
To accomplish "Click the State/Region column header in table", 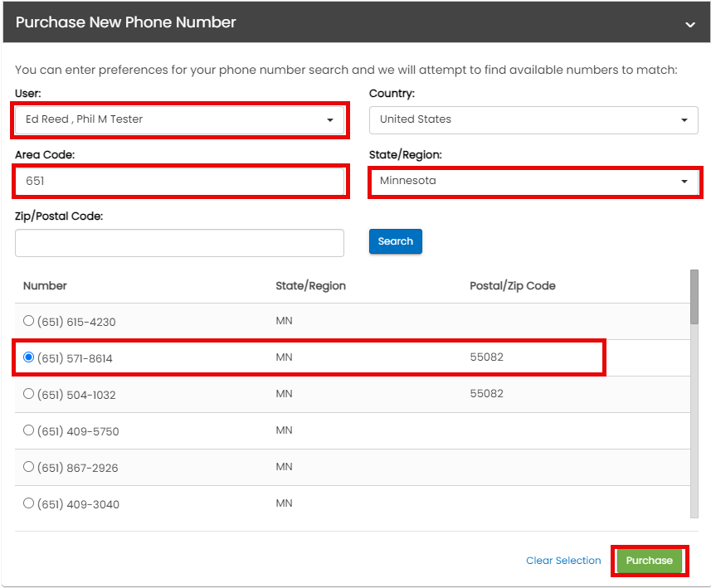I will coord(310,285).
